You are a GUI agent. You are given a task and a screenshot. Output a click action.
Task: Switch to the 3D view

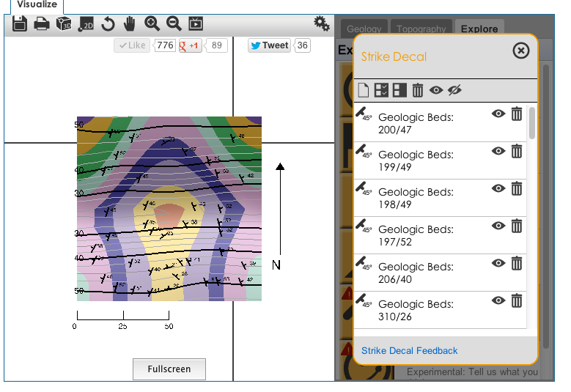point(64,24)
